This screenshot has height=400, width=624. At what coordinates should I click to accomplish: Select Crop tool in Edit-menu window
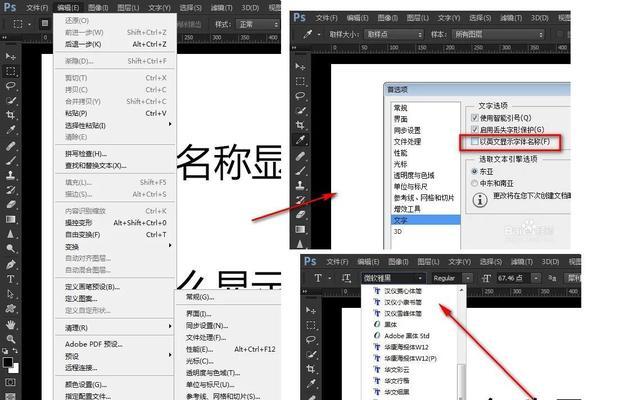tap(10, 115)
